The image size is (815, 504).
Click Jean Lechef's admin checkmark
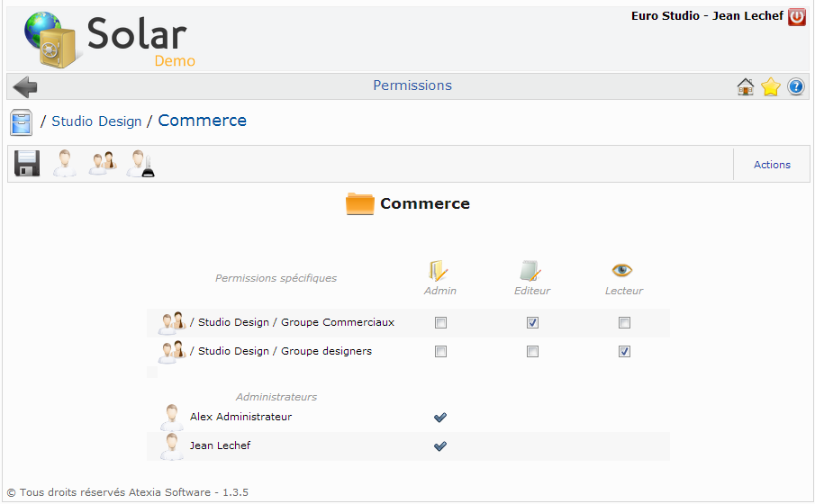coord(440,446)
